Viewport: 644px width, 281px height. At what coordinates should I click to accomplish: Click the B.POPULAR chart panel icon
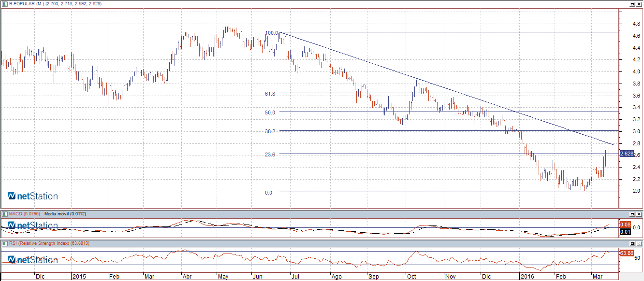(x=5, y=3)
